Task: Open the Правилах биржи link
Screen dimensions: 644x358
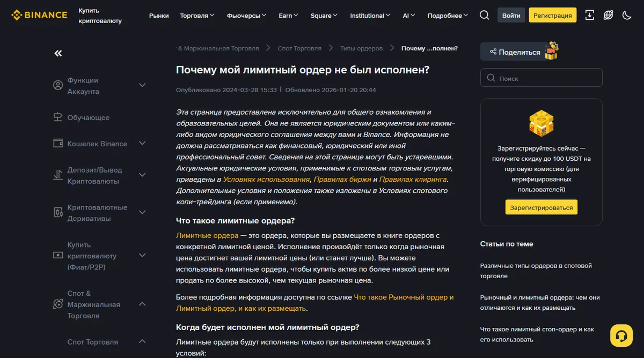Action: tap(342, 179)
